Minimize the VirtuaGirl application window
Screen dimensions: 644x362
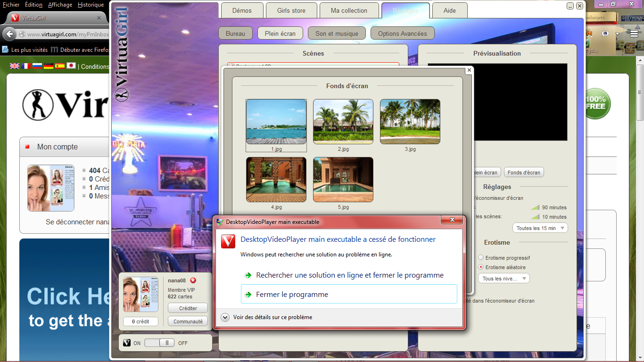coord(570,6)
